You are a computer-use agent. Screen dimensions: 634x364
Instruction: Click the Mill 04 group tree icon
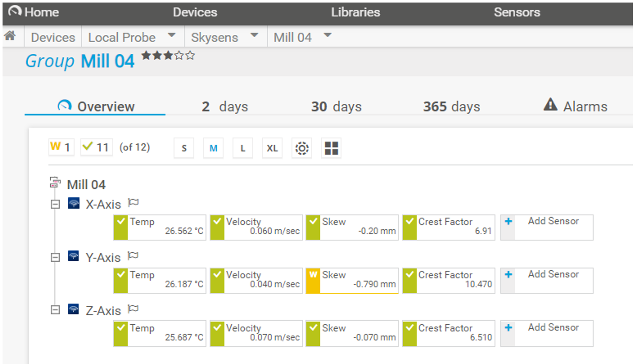(x=55, y=183)
